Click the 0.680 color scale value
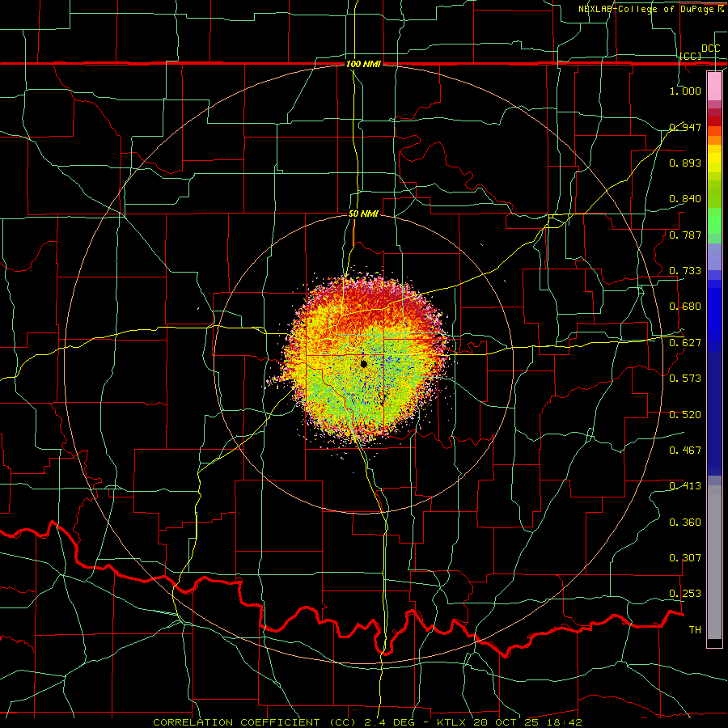 pyautogui.click(x=685, y=307)
